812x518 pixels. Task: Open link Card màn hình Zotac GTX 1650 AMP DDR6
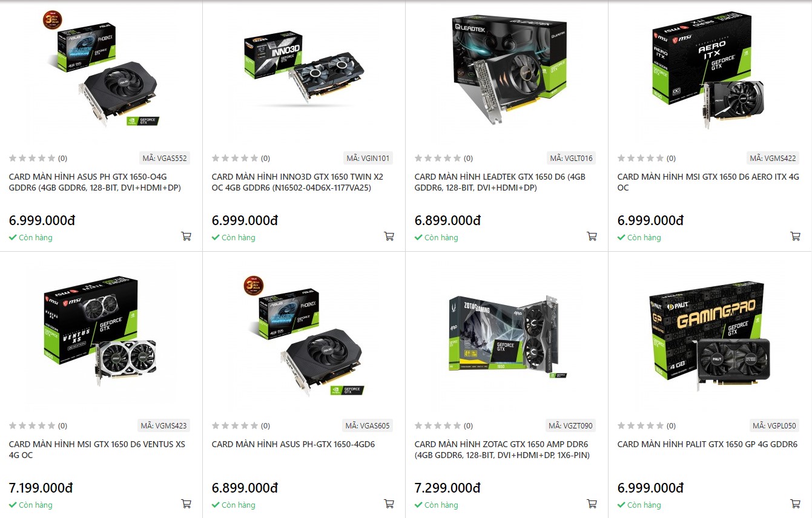click(x=502, y=450)
